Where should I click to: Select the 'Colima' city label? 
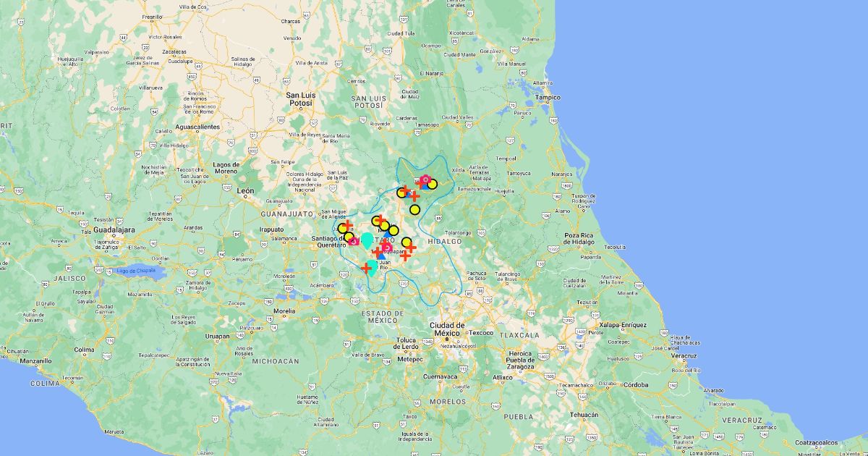click(84, 350)
